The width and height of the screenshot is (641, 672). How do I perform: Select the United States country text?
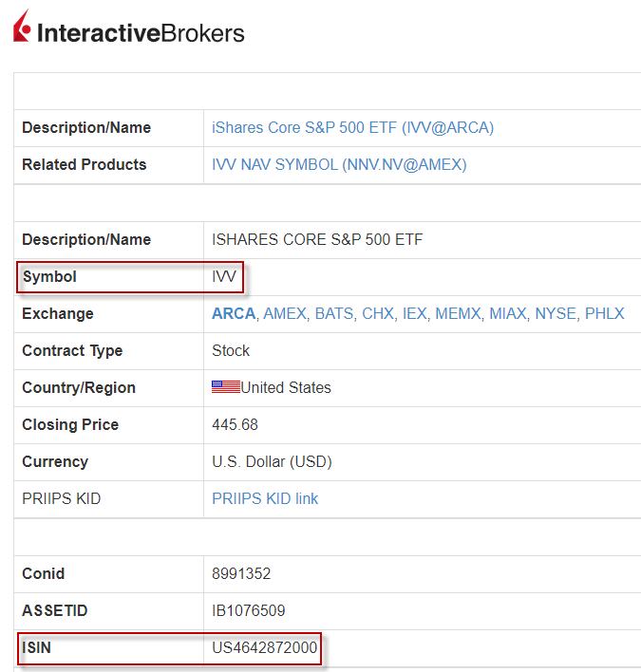click(286, 388)
